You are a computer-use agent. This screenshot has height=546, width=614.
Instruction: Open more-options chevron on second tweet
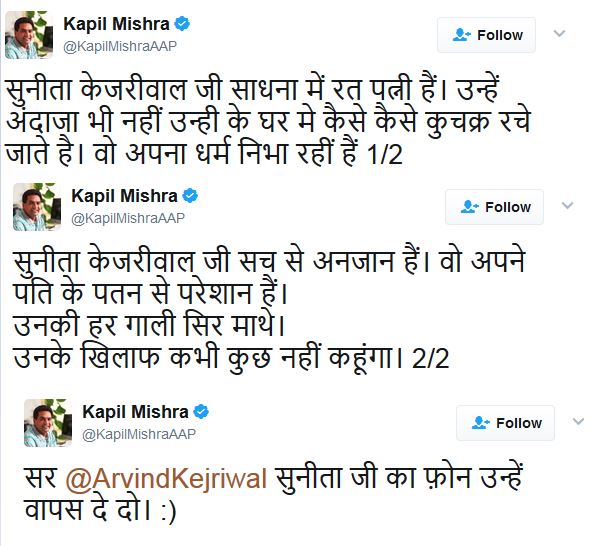[x=567, y=206]
